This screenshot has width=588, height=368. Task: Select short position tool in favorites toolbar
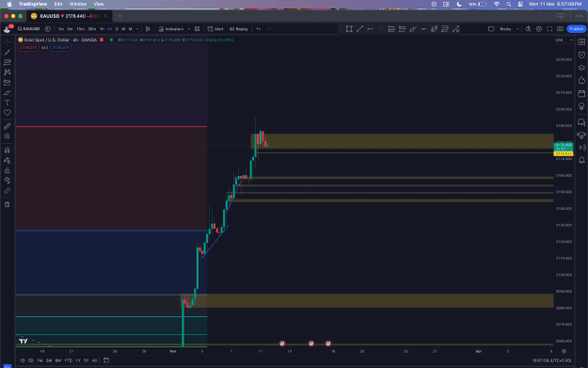tap(402, 29)
